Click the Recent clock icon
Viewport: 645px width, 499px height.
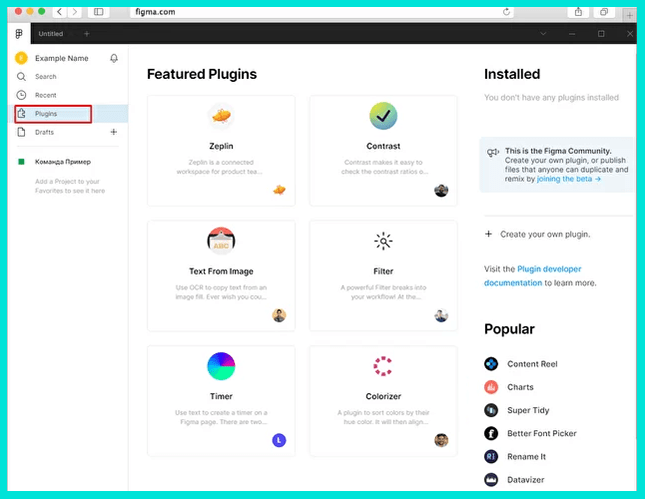tap(21, 95)
